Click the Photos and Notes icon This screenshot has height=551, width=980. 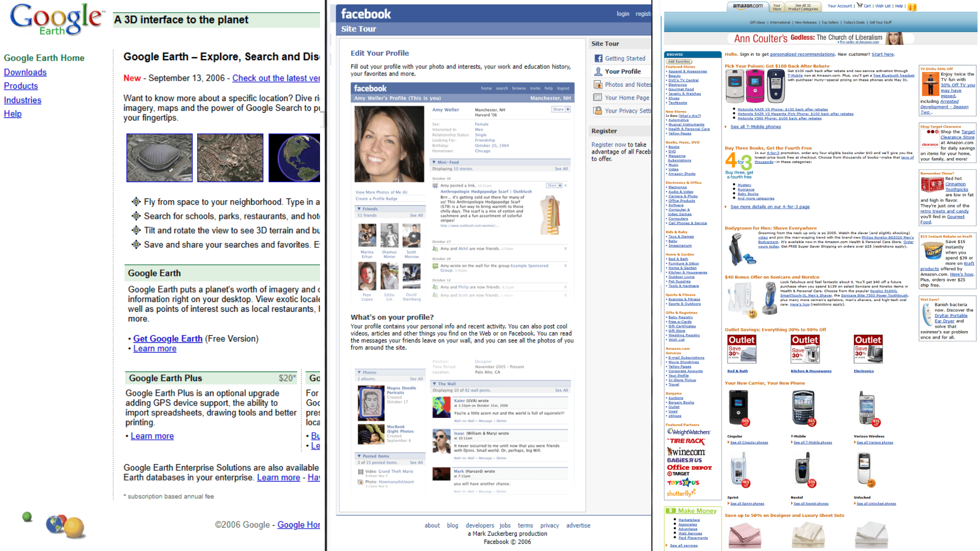(598, 85)
